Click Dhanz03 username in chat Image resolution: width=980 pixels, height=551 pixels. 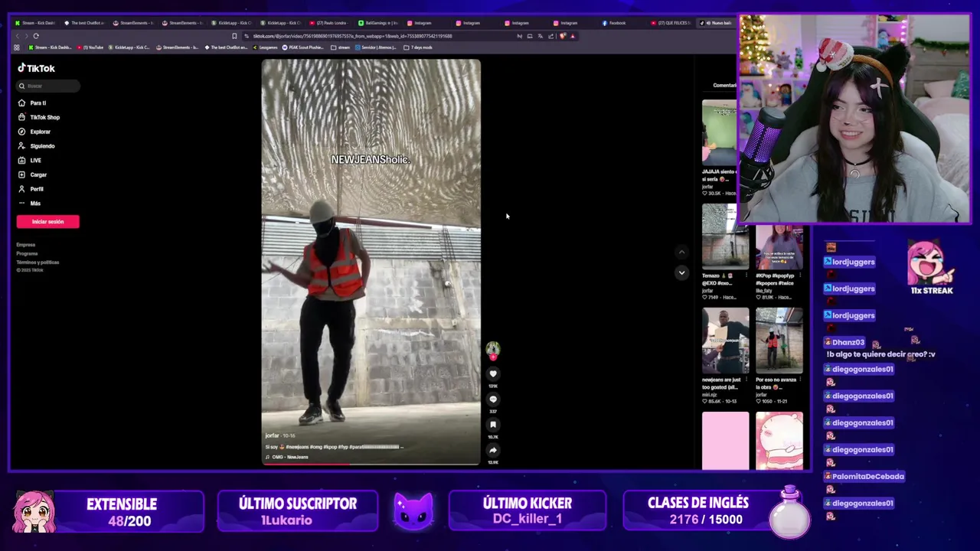coord(848,342)
